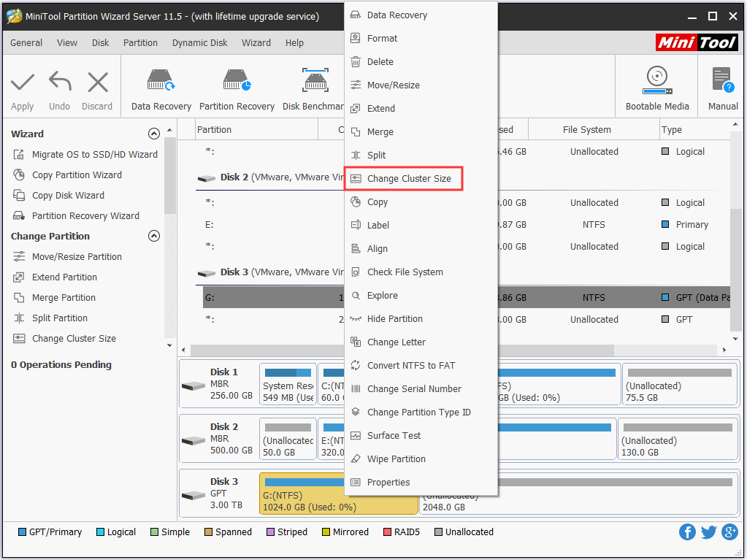
Task: Choose Delete in context menu
Action: [421, 62]
